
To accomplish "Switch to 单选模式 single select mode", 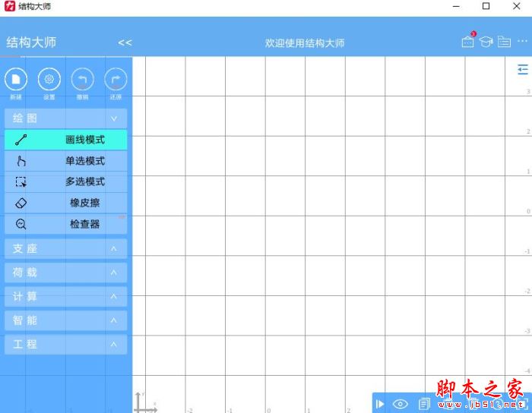I will [66, 161].
